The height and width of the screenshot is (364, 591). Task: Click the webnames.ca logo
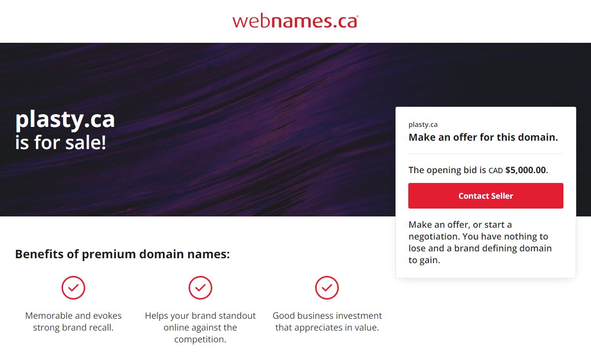295,21
